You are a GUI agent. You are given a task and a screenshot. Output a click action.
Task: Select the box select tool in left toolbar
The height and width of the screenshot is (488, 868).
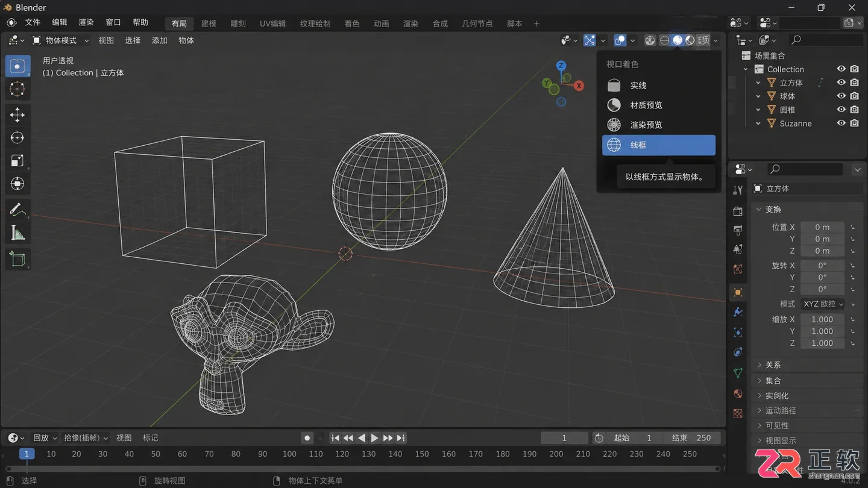coord(17,66)
